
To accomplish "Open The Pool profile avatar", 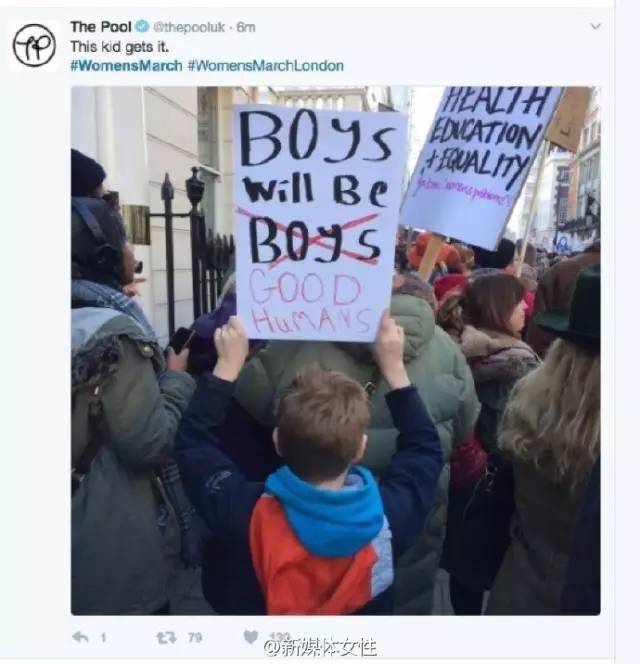I will (34, 45).
